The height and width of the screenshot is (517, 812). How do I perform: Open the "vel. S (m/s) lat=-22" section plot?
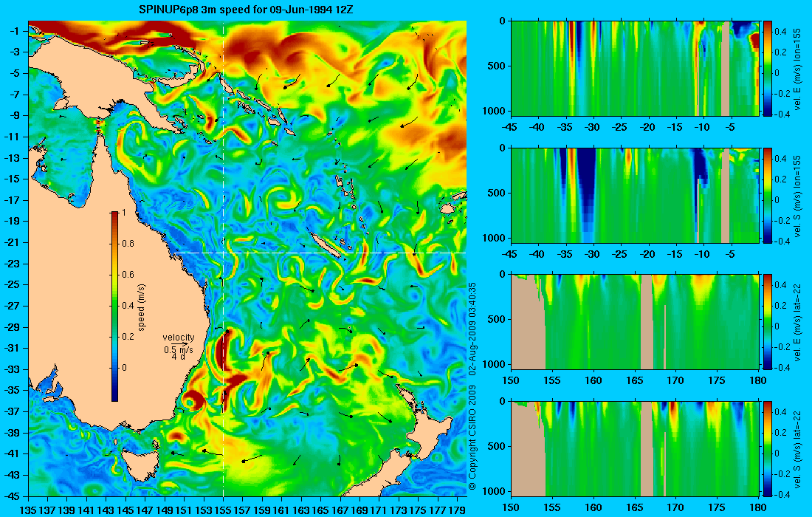click(x=635, y=448)
